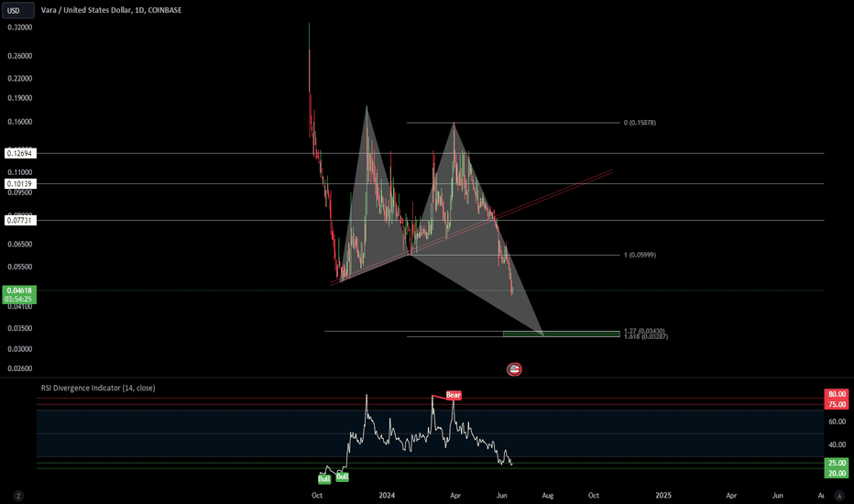The image size is (854, 504).
Task: Click the 0.19000 price axis value
Action: coord(19,99)
